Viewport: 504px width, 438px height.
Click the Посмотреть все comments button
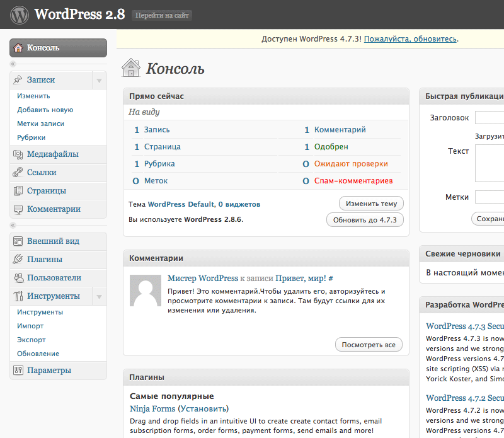pyautogui.click(x=369, y=345)
